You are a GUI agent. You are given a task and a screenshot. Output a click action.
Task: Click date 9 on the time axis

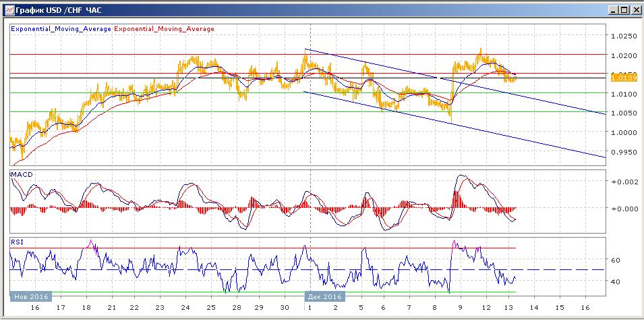click(461, 307)
